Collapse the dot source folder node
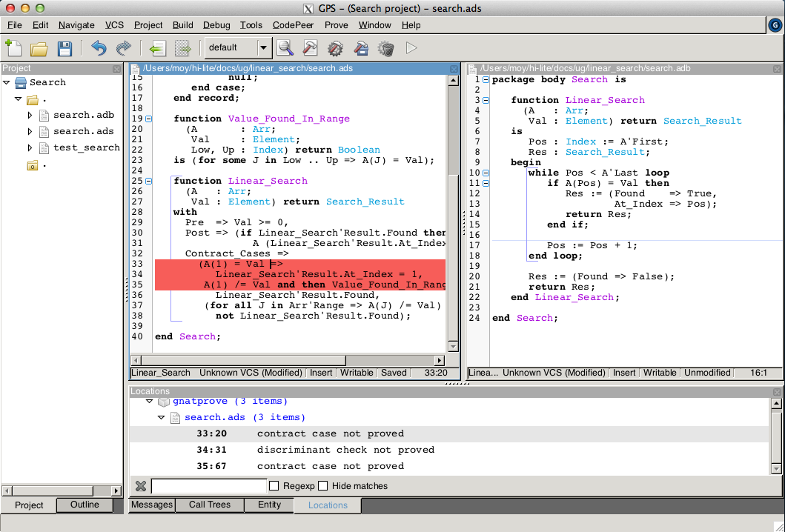Screen dimensions: 785x532 [x=19, y=99]
